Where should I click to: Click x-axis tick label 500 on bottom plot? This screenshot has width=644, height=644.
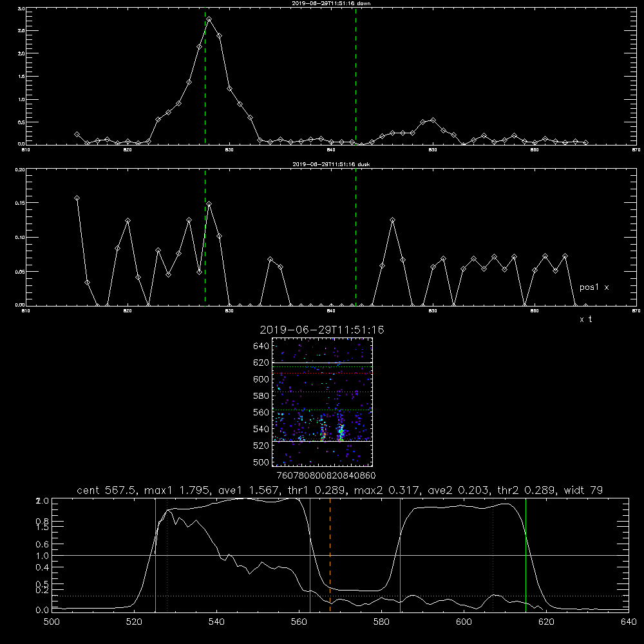52,622
